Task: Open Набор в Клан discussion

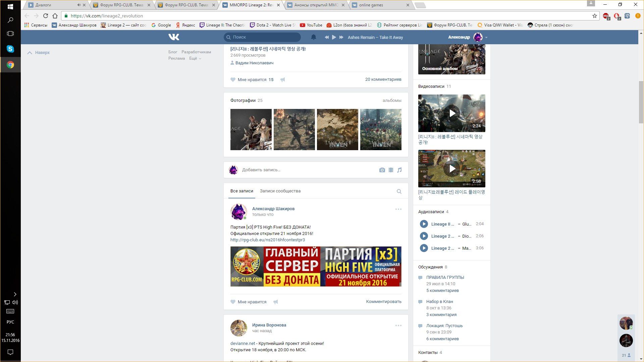Action: click(x=439, y=302)
